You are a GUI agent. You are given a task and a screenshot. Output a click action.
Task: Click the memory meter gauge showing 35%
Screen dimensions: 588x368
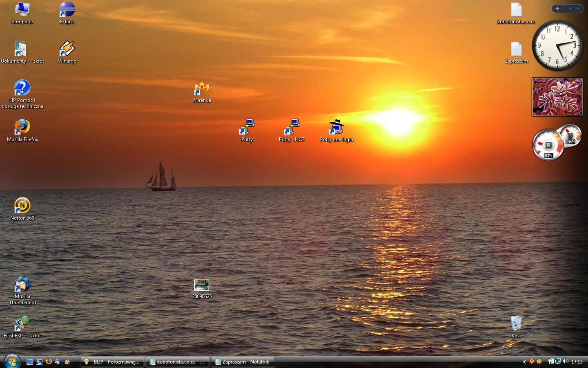(x=571, y=135)
